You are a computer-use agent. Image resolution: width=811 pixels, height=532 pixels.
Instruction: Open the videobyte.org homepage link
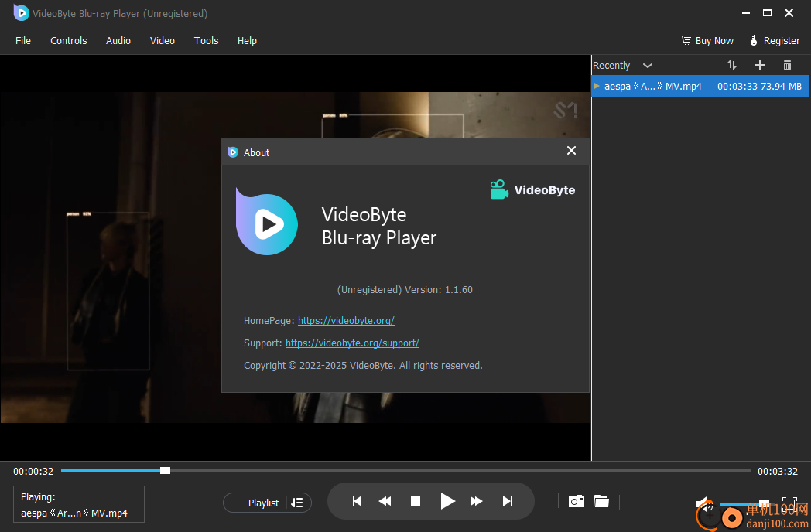[346, 321]
